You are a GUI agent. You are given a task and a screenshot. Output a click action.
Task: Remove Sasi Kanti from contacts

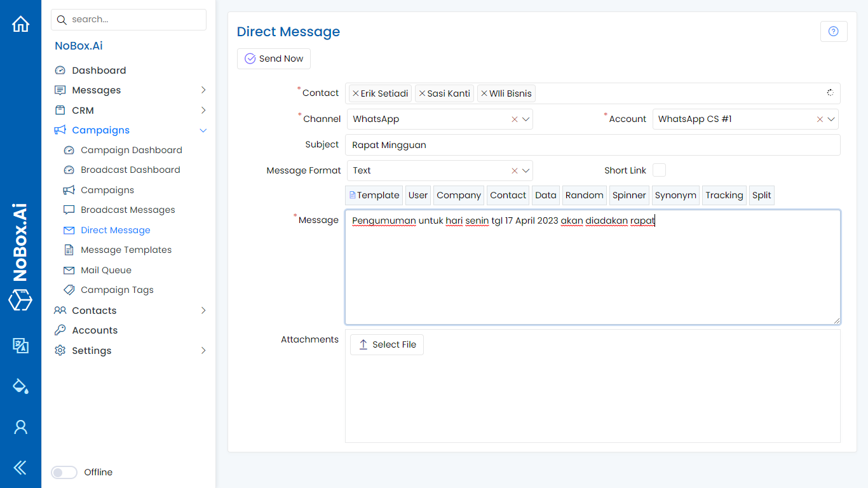pyautogui.click(x=422, y=93)
